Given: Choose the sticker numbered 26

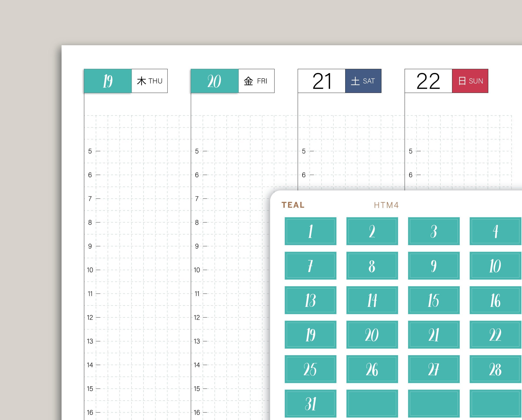Looking at the screenshot, I should tap(372, 369).
